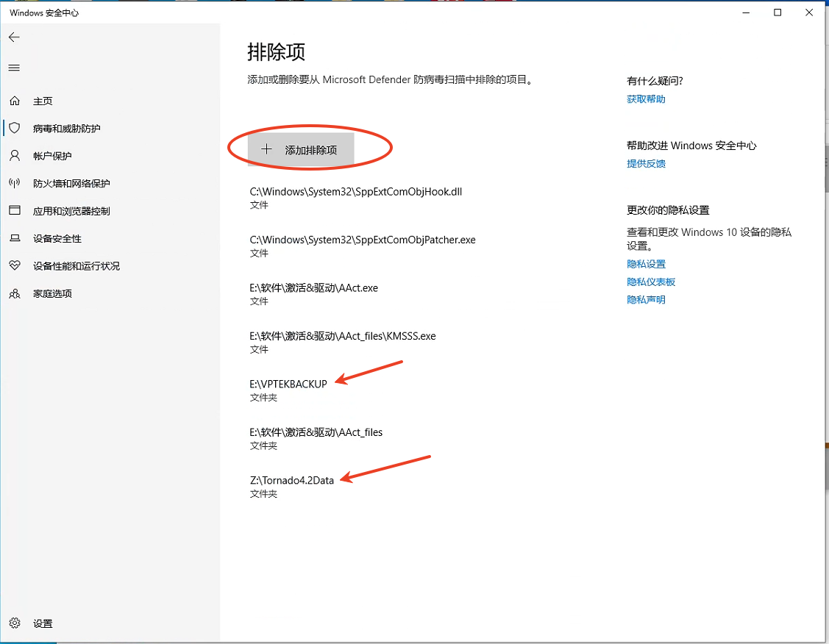Open the 提供反馈 link

click(x=646, y=164)
